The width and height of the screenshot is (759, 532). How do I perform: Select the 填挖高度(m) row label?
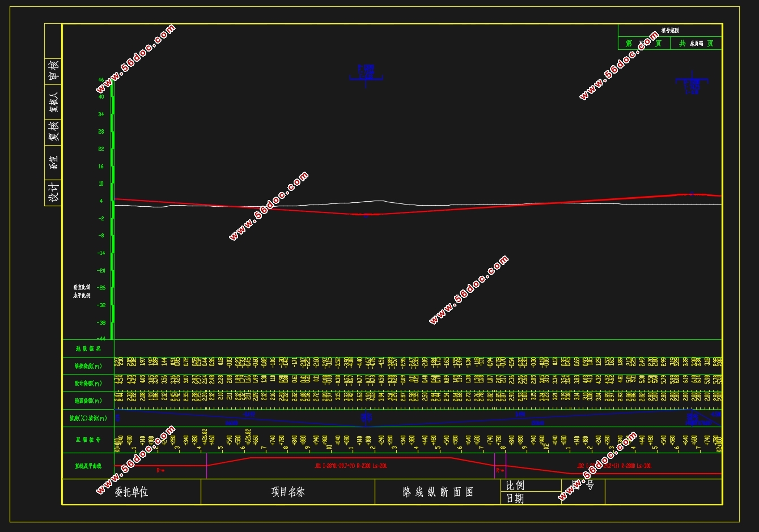pos(88,366)
